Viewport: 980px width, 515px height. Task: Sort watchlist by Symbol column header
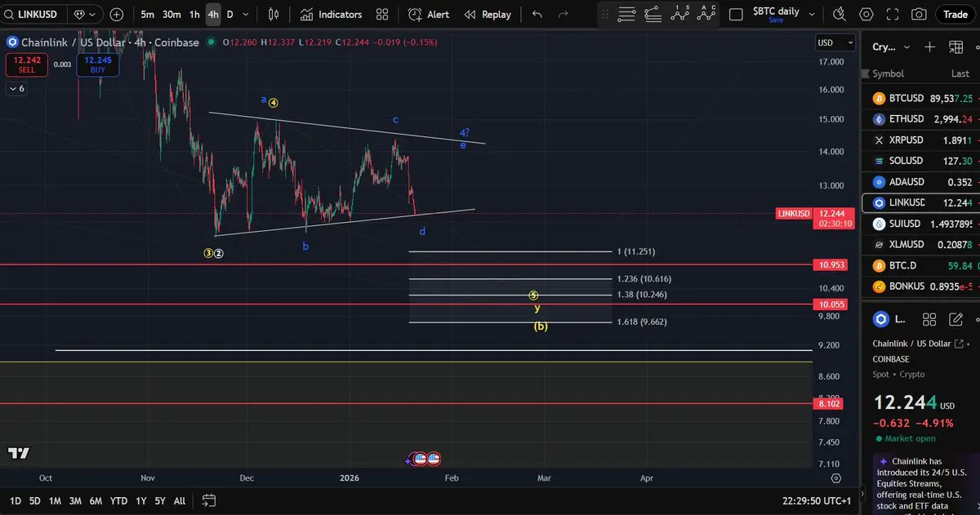coord(888,73)
